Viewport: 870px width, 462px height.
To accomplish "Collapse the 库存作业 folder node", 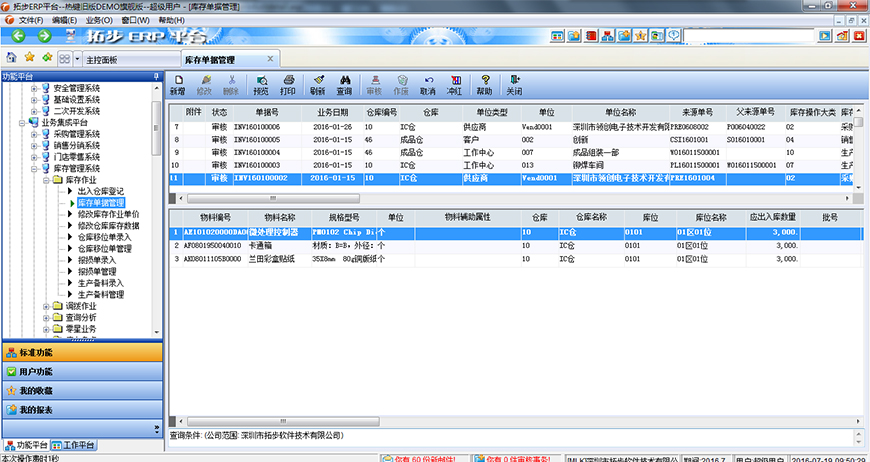I will (x=46, y=179).
